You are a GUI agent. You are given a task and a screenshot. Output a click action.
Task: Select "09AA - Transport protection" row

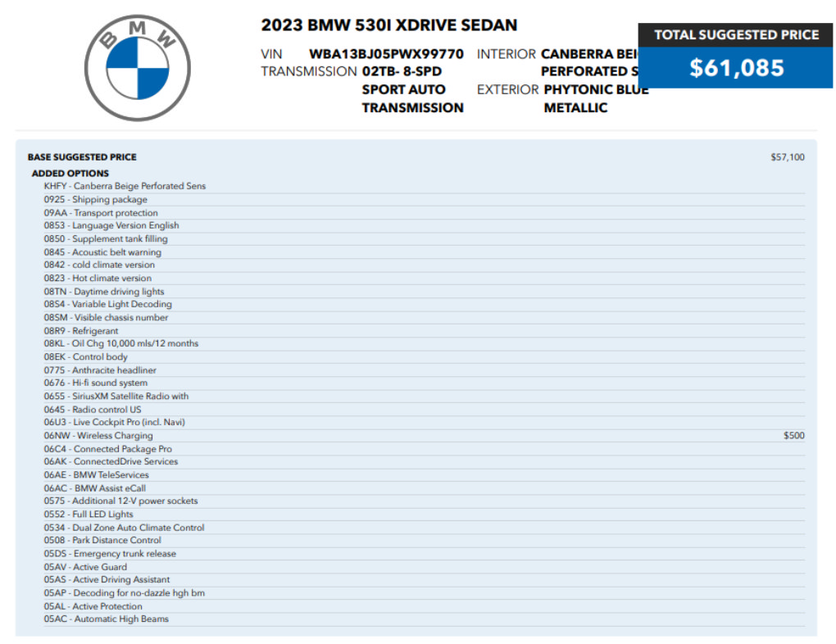[425, 213]
